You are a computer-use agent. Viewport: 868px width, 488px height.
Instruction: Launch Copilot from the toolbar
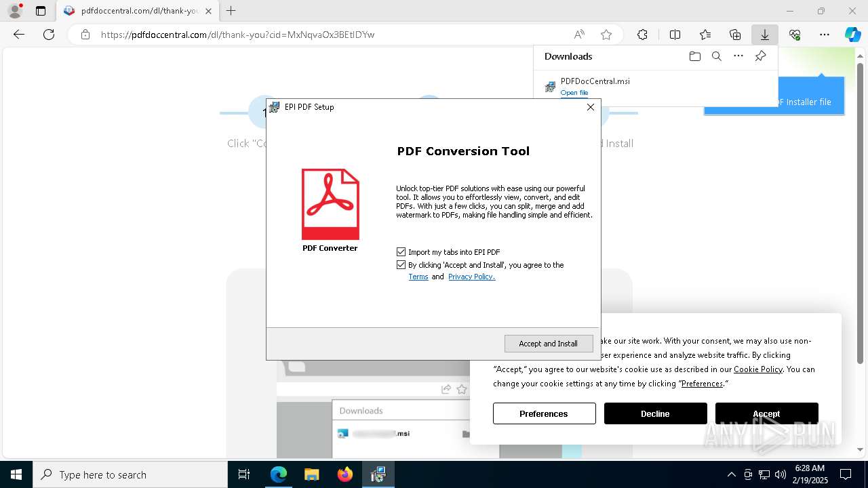852,35
